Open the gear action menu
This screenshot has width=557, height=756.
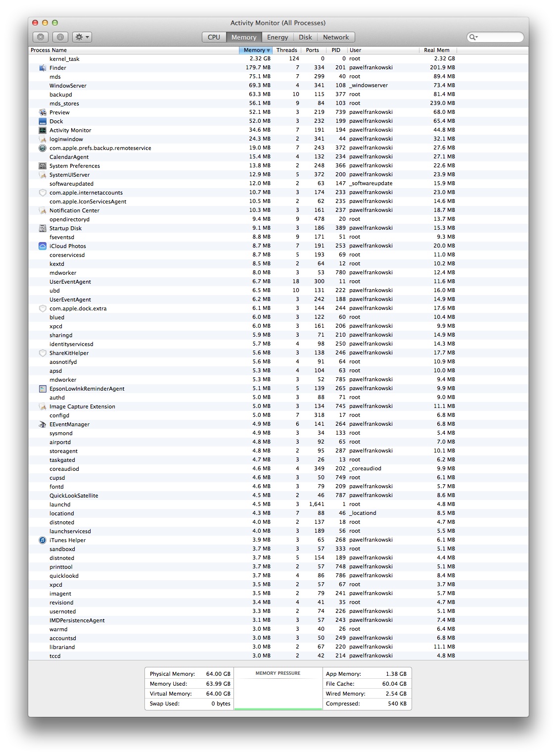pos(82,37)
